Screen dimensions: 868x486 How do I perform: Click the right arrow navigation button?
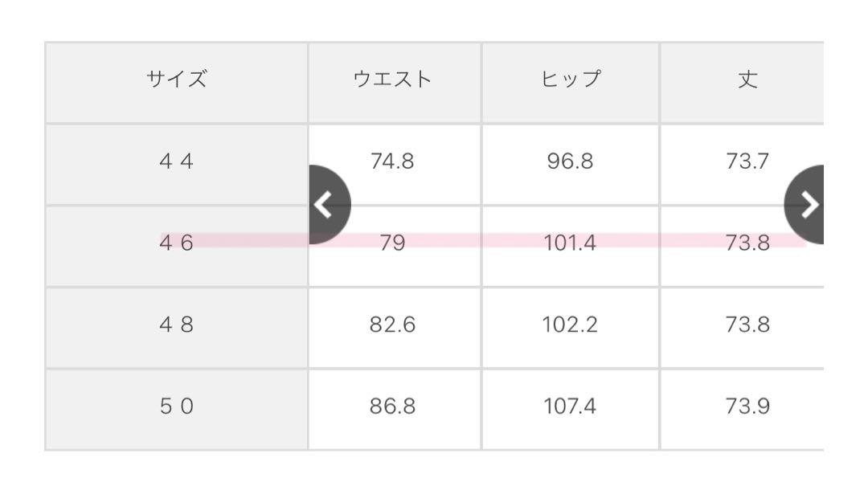coord(805,205)
